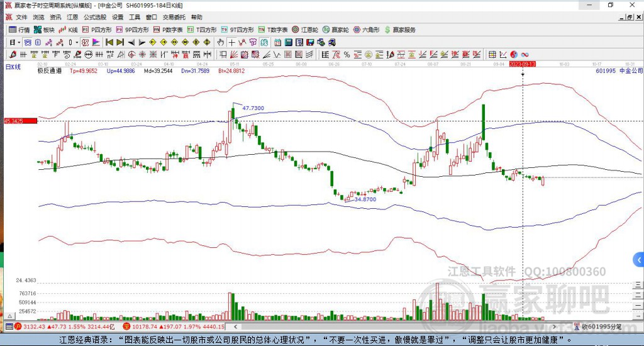The width and height of the screenshot is (644, 346).
Task: Open the 浏览 menu
Action: [x=38, y=17]
